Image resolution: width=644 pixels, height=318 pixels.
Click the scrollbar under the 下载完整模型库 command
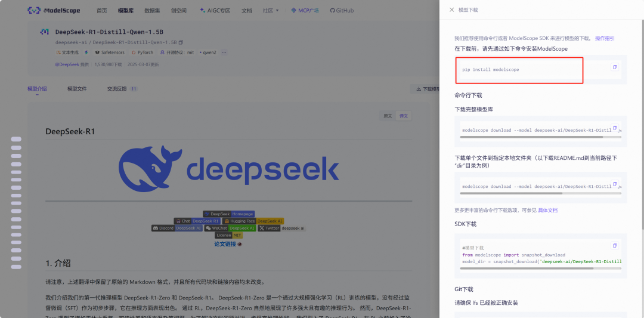pos(531,137)
